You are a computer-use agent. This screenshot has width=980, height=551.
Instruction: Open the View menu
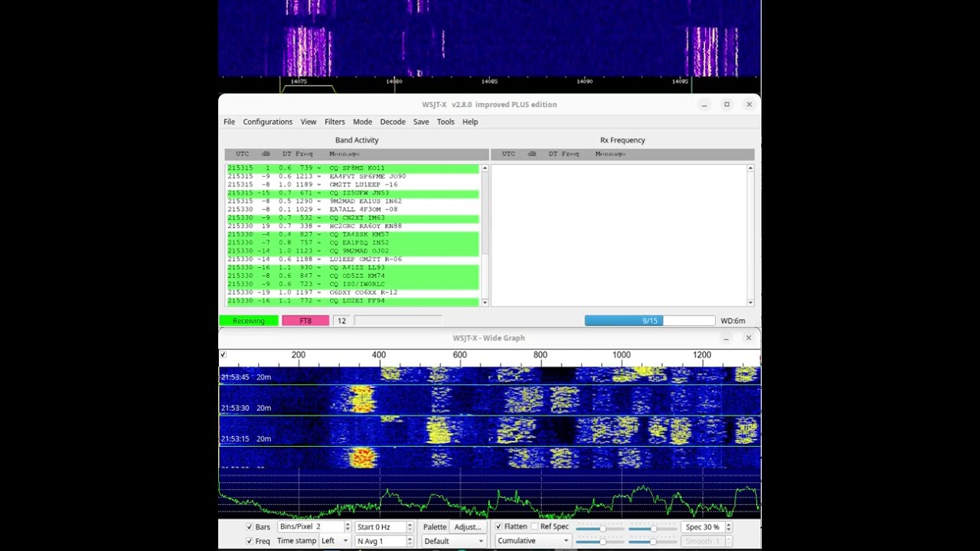pos(308,122)
